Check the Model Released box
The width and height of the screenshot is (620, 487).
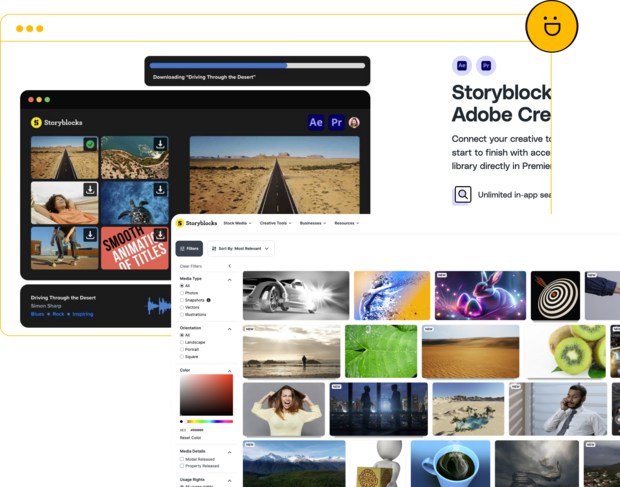pos(182,459)
